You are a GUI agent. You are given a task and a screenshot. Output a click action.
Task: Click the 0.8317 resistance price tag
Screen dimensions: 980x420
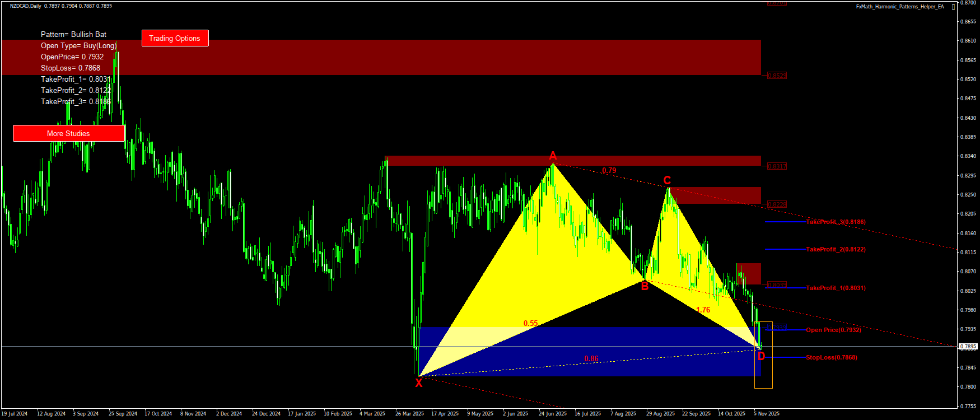[777, 166]
